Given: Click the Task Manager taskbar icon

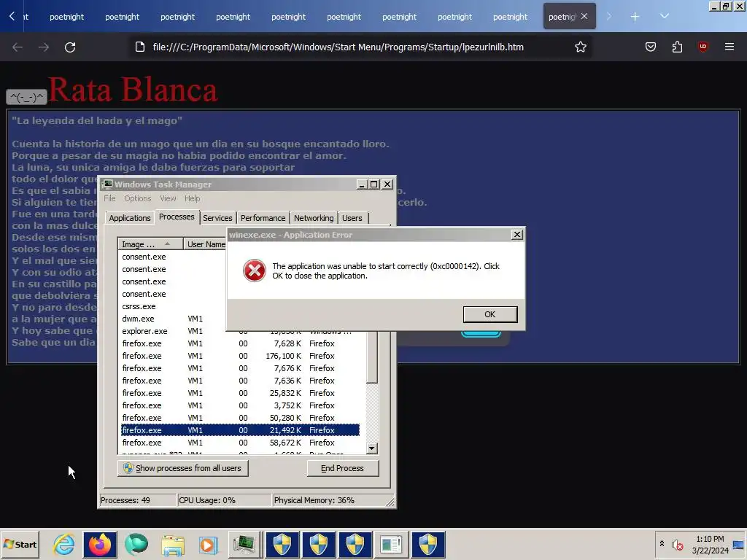Looking at the screenshot, I should tap(244, 544).
